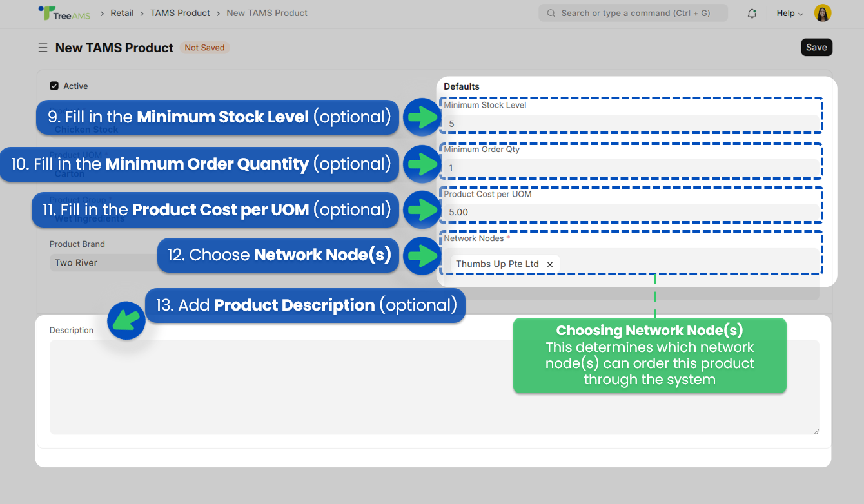Click the Product Cost per UOM field

click(631, 213)
